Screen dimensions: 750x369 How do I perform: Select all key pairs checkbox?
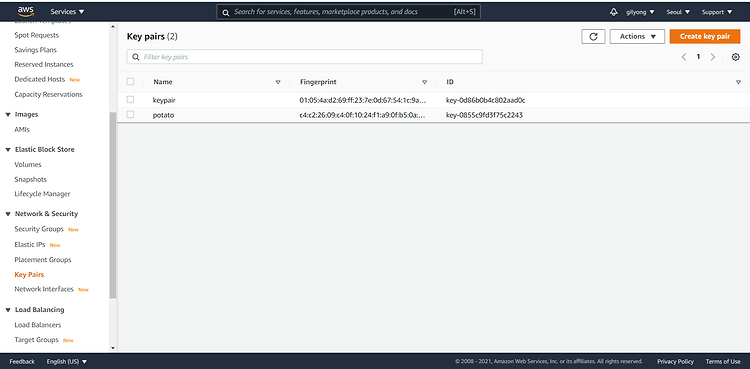(x=130, y=82)
